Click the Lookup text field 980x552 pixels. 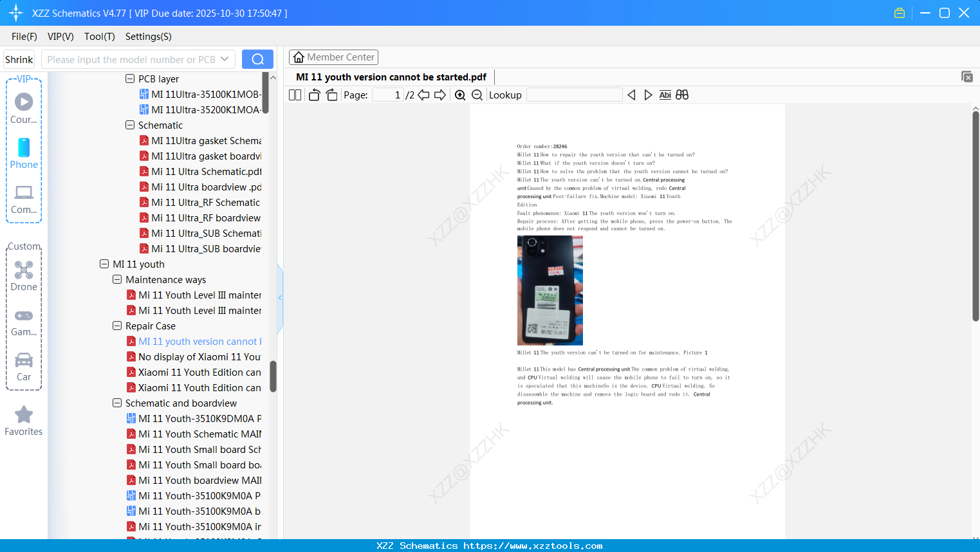575,95
